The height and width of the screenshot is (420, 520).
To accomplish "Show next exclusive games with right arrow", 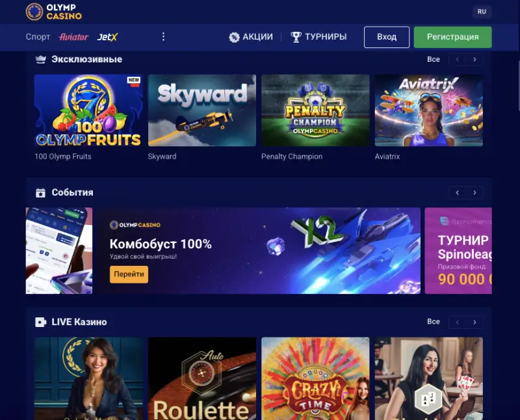I will click(474, 59).
